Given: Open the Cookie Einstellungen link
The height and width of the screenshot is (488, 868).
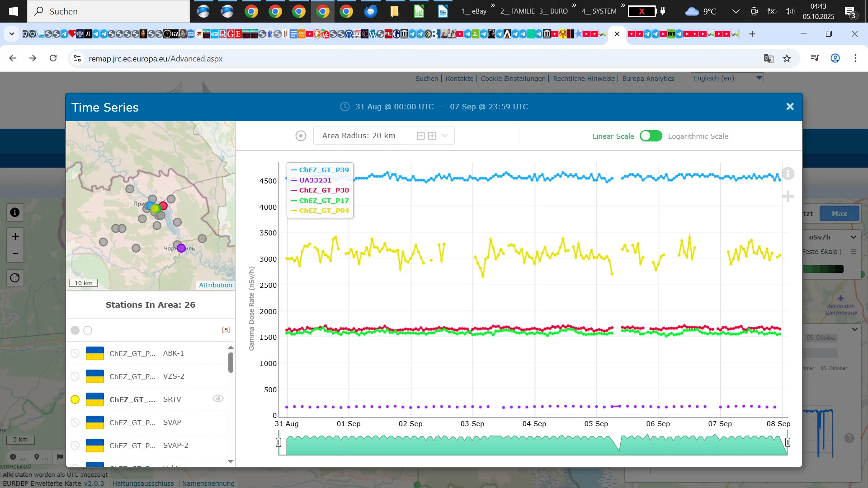Looking at the screenshot, I should click(x=513, y=79).
